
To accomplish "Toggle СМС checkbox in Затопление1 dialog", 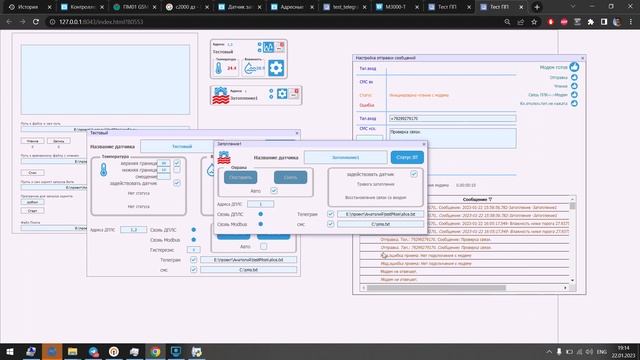I will click(x=331, y=224).
